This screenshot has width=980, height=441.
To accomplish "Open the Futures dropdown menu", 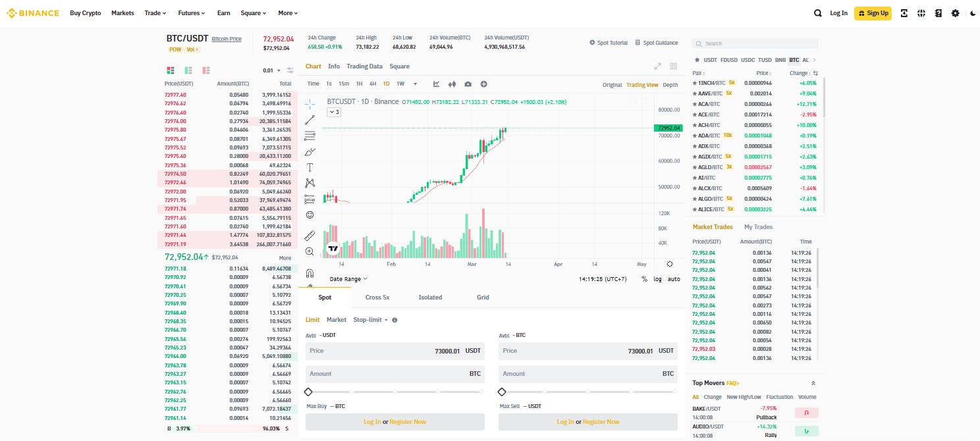I will point(192,13).
